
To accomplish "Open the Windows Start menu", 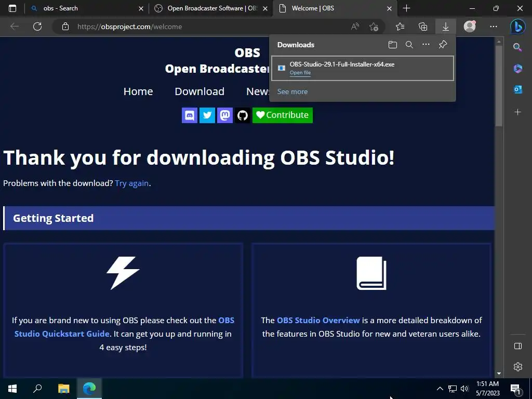I will coord(12,389).
